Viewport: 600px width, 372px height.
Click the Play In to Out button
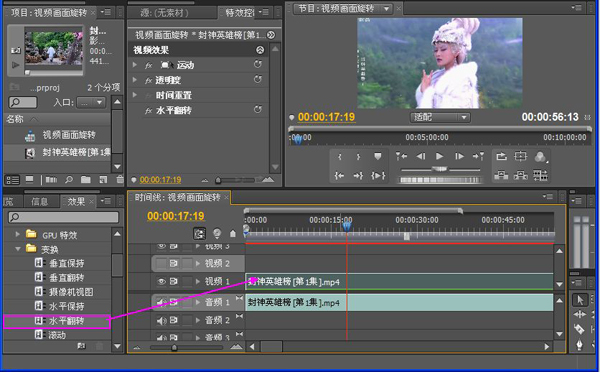(x=378, y=176)
